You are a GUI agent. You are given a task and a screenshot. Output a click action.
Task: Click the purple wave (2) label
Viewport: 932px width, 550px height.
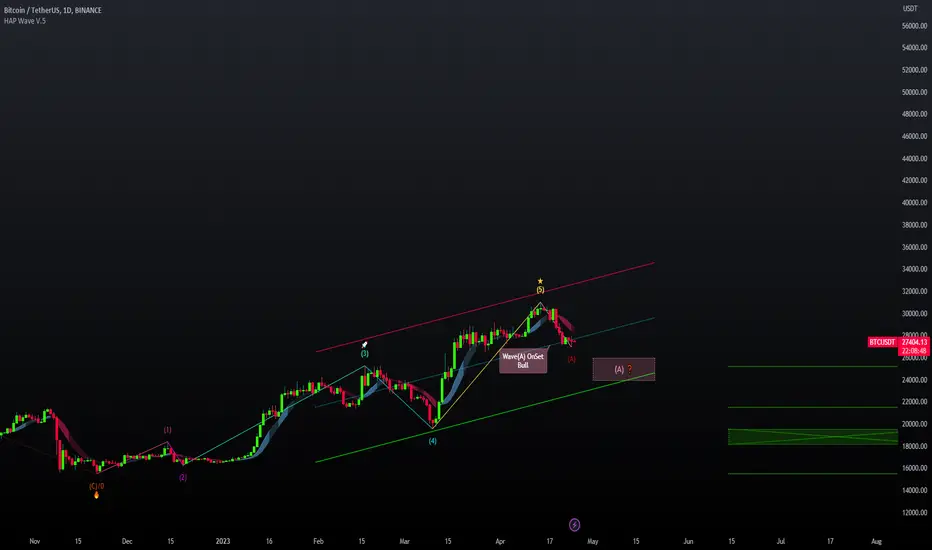coord(183,477)
